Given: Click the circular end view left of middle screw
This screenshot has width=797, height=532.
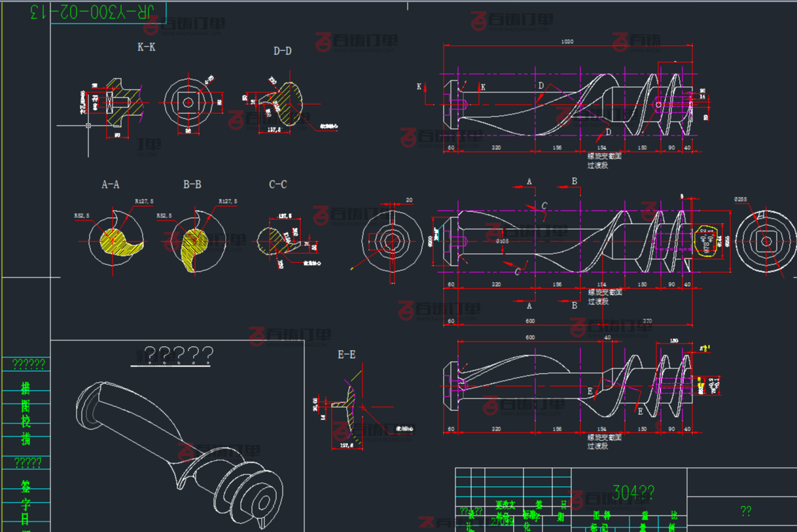Looking at the screenshot, I should coord(391,240).
